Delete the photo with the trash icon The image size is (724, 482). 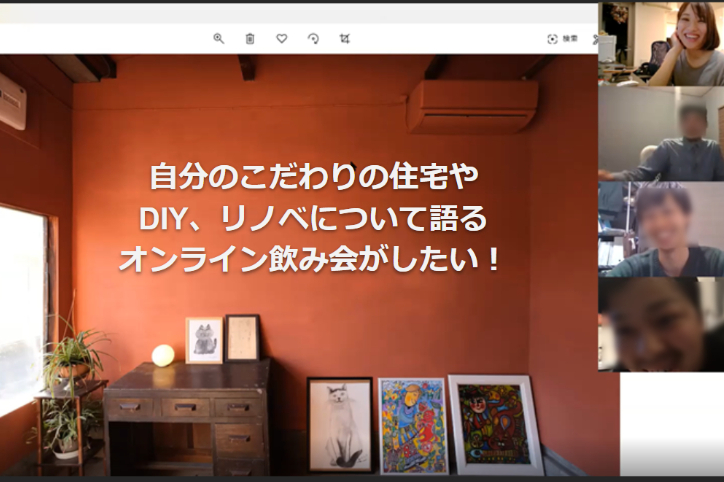(x=250, y=39)
